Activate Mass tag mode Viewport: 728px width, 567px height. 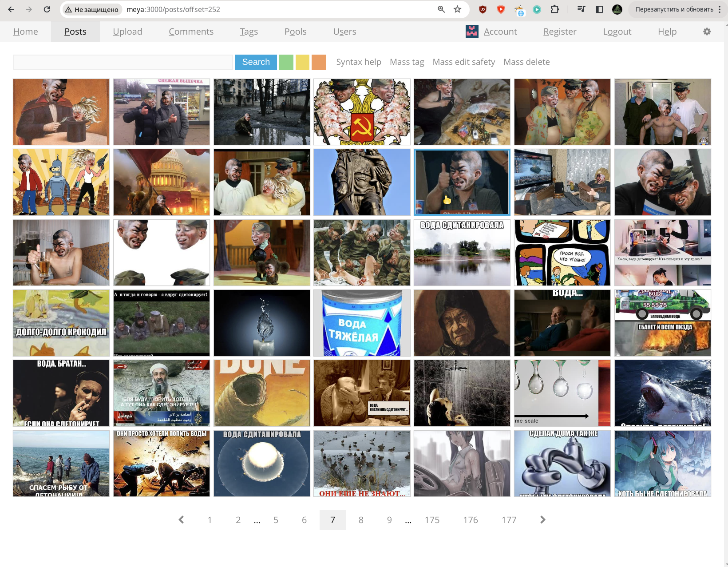[407, 62]
